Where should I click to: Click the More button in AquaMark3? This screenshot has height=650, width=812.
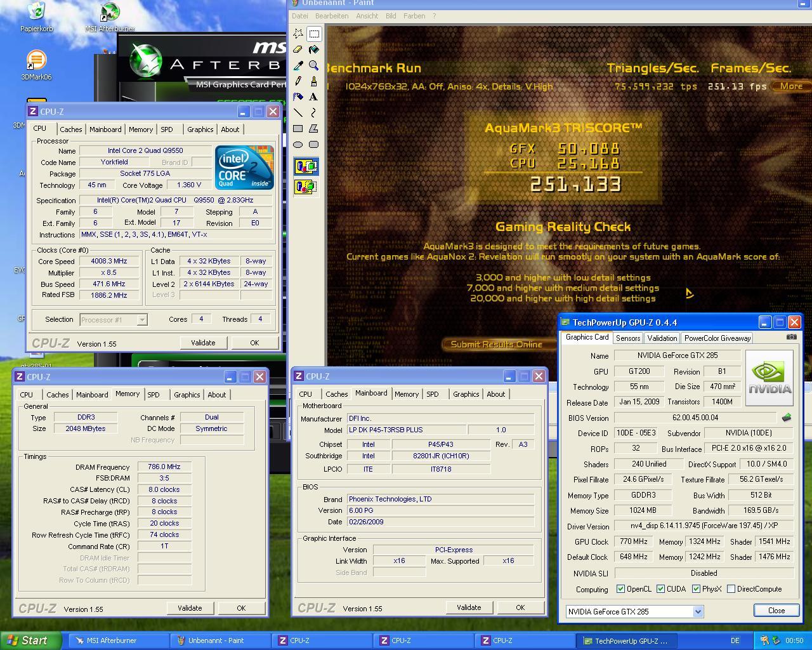coord(791,86)
